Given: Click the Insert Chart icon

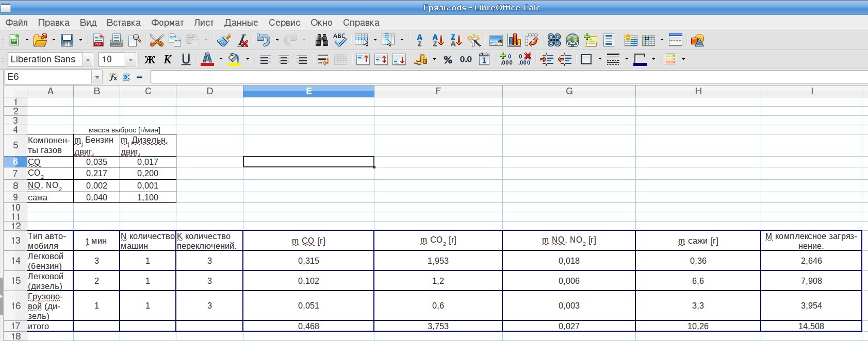Looking at the screenshot, I should [x=514, y=40].
